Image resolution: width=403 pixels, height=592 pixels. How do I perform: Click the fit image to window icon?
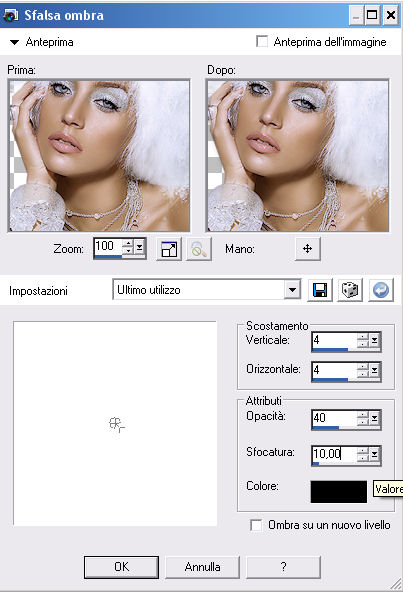pyautogui.click(x=169, y=249)
